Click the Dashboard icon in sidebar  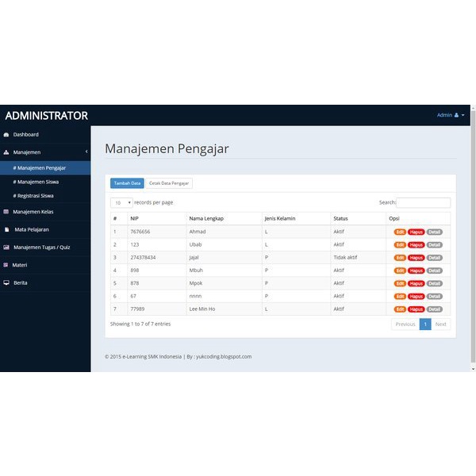click(x=6, y=135)
